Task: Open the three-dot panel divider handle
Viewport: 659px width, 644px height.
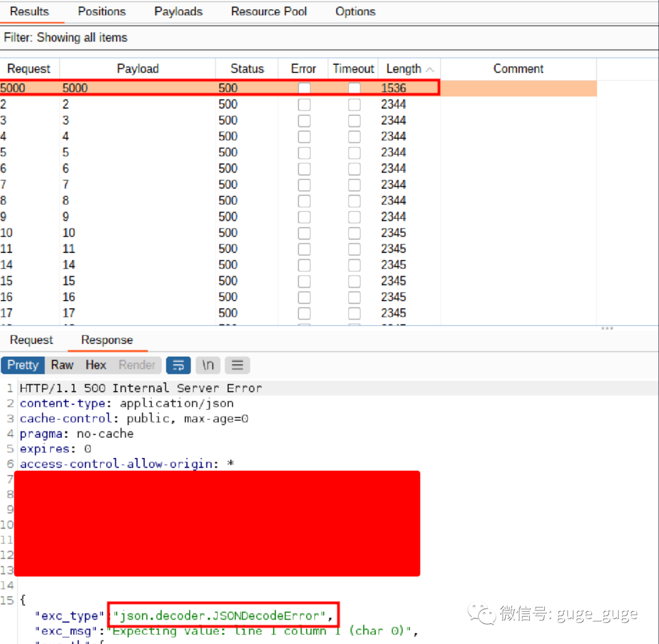Action: pyautogui.click(x=607, y=328)
